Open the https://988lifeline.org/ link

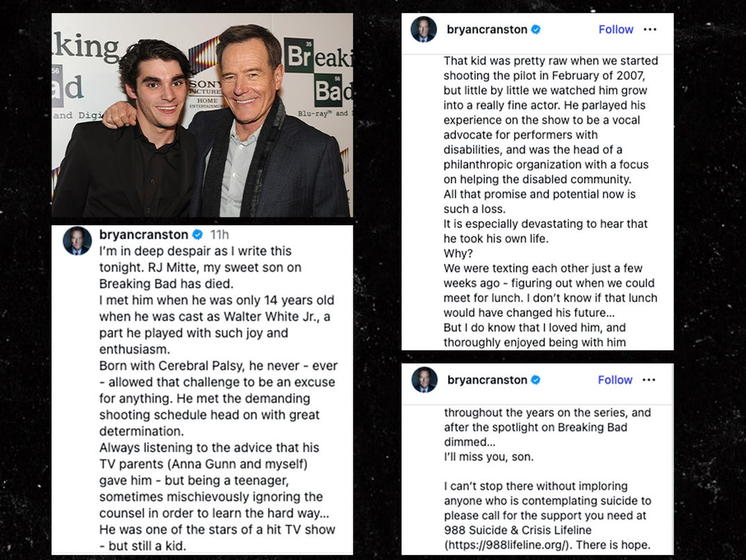click(x=506, y=545)
